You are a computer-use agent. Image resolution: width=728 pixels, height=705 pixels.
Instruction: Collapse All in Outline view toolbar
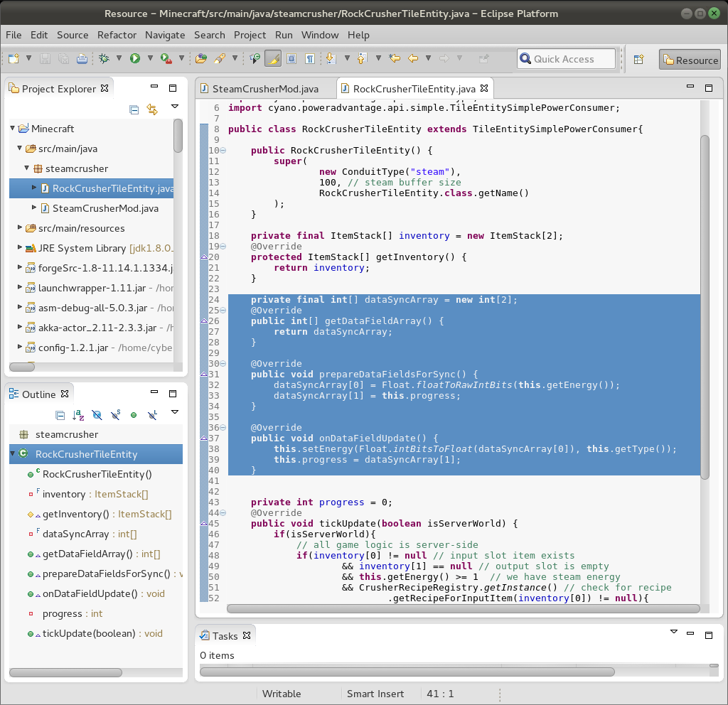(60, 415)
